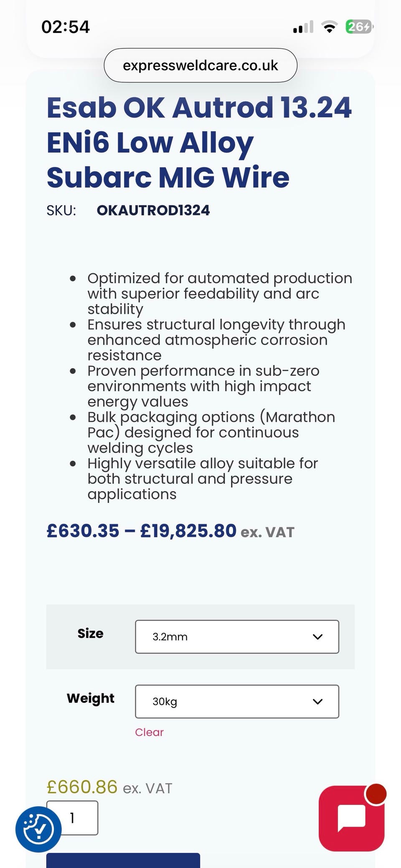Tap the Wi-Fi status icon
The image size is (401, 868).
[x=329, y=27]
